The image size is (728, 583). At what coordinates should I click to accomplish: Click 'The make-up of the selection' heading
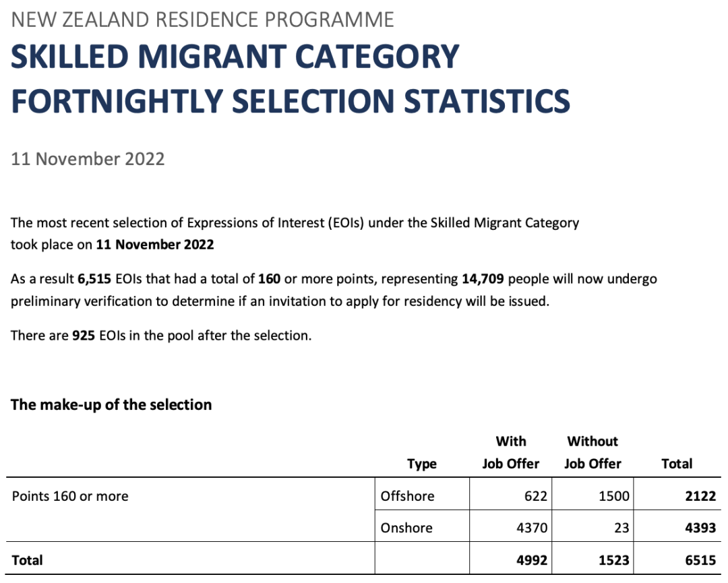click(111, 405)
